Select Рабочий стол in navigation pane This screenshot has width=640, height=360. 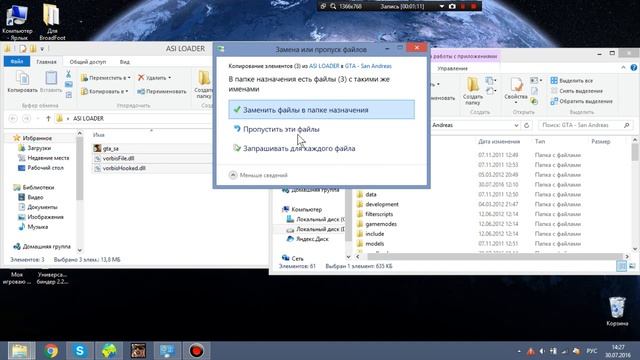tap(41, 168)
